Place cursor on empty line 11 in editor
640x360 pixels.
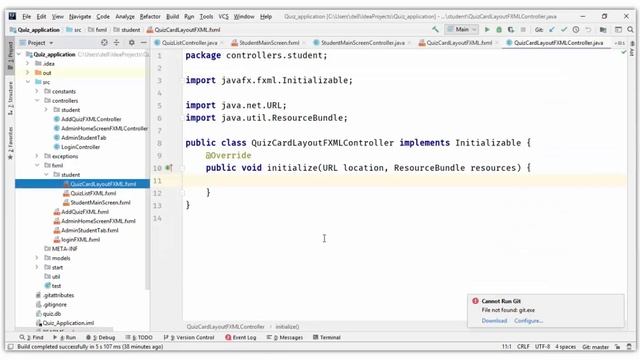coord(404,180)
